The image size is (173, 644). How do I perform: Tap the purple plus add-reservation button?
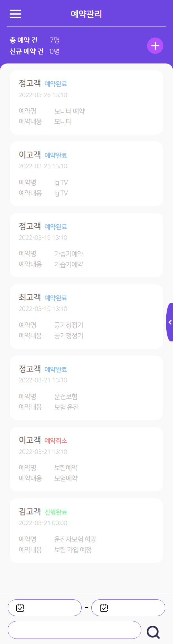pyautogui.click(x=155, y=46)
